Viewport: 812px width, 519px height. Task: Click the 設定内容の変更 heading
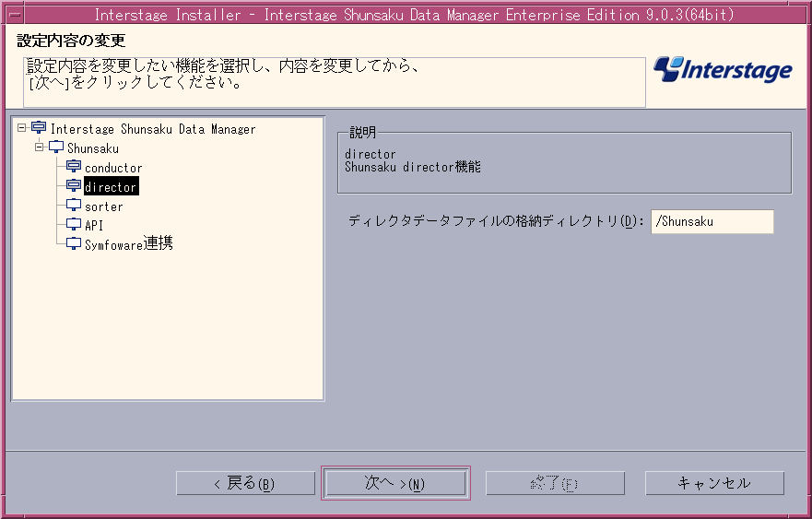point(71,41)
